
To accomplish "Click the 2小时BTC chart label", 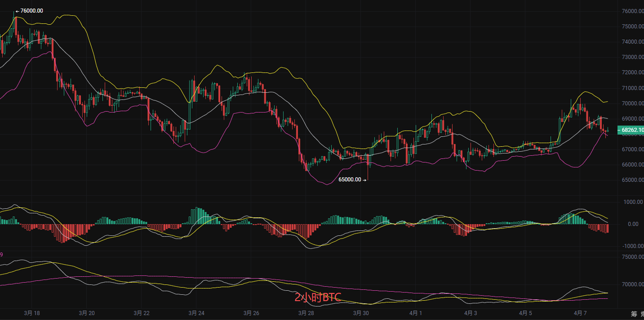I will point(318,297).
